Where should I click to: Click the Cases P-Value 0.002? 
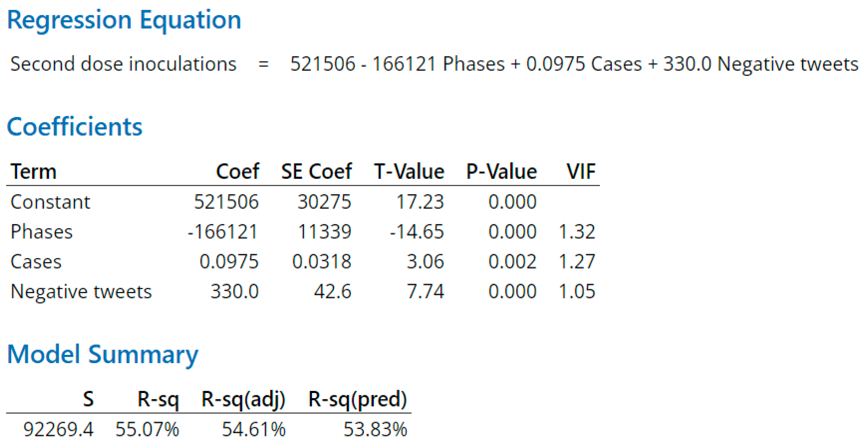pos(512,262)
